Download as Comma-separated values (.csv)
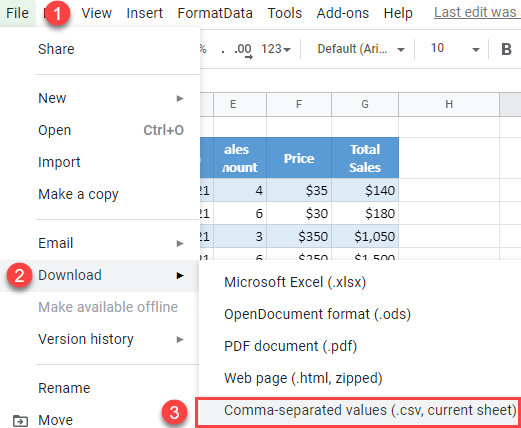This screenshot has height=428, width=521. pos(358,412)
